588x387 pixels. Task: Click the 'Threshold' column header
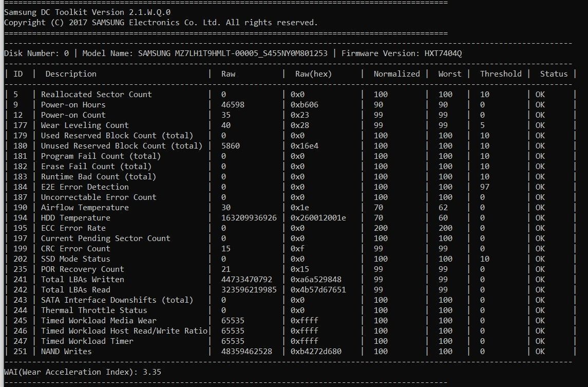click(501, 74)
